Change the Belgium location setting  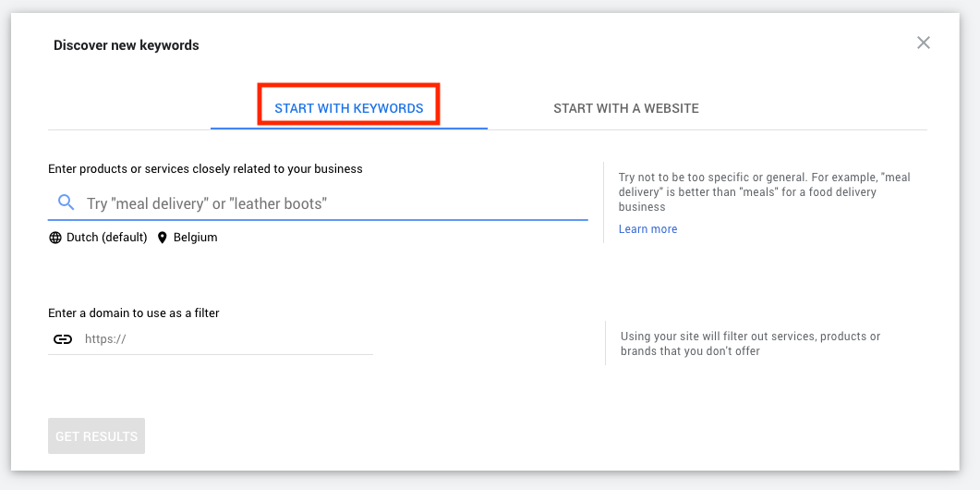coord(196,238)
